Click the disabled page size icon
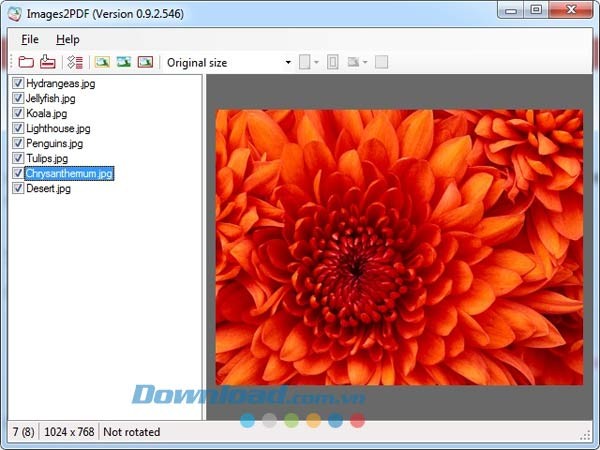This screenshot has width=600, height=450. click(305, 62)
